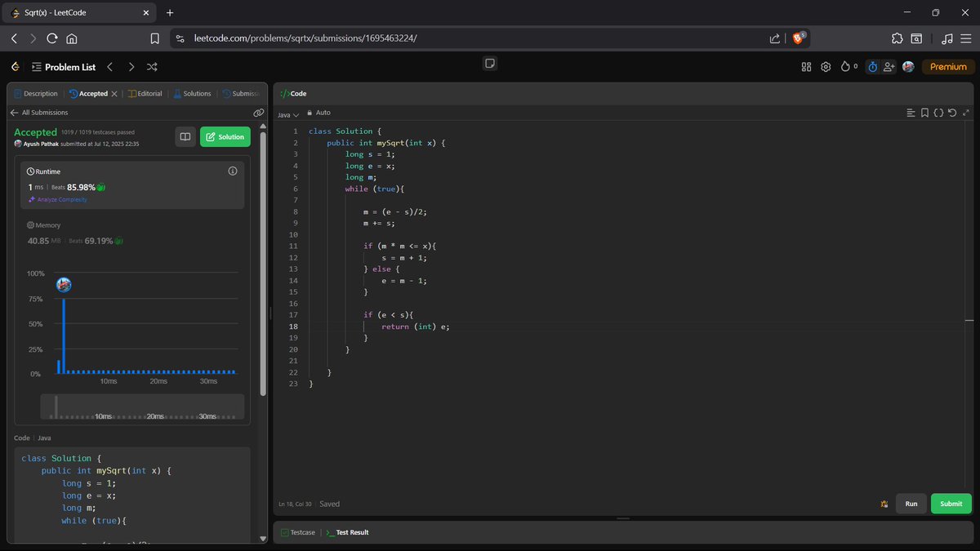Screen dimensions: 980x551
Task: Go to next problem with the right chevron
Action: pyautogui.click(x=131, y=66)
